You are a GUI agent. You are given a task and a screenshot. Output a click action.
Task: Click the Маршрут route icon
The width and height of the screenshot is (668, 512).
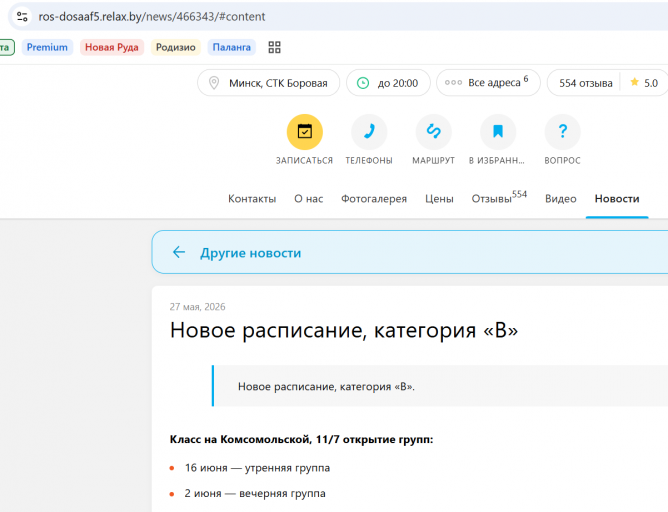click(434, 132)
